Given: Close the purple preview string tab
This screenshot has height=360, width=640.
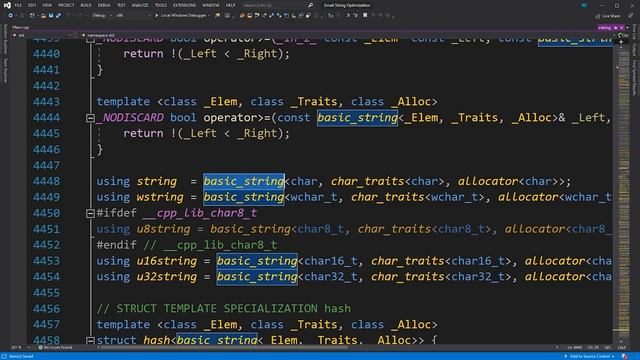Looking at the screenshot, I should 622,27.
